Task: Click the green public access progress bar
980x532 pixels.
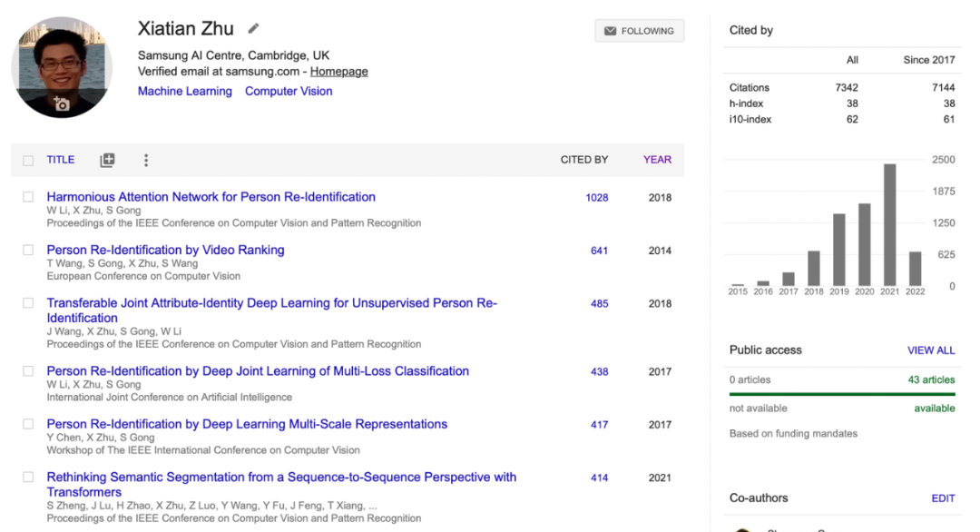Action: click(x=842, y=394)
